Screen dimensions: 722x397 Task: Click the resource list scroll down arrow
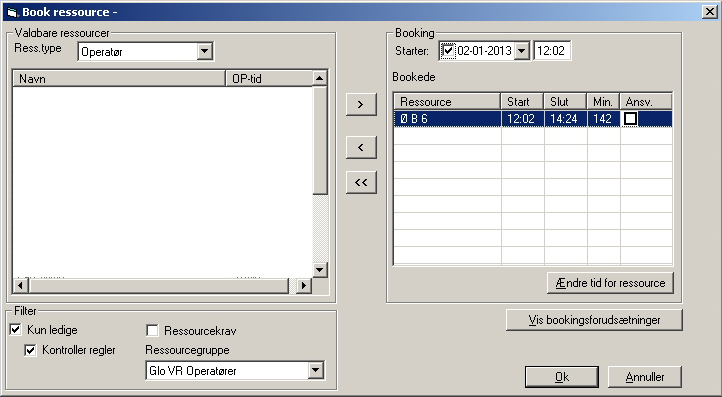pos(319,269)
